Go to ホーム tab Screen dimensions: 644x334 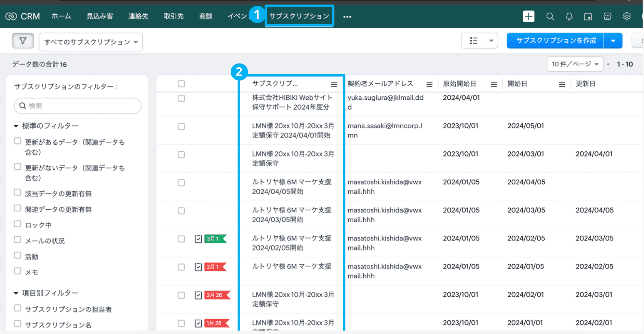tap(61, 16)
